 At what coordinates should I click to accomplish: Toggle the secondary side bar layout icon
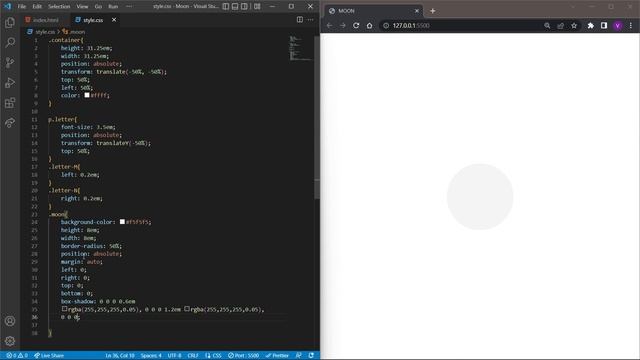click(244, 6)
